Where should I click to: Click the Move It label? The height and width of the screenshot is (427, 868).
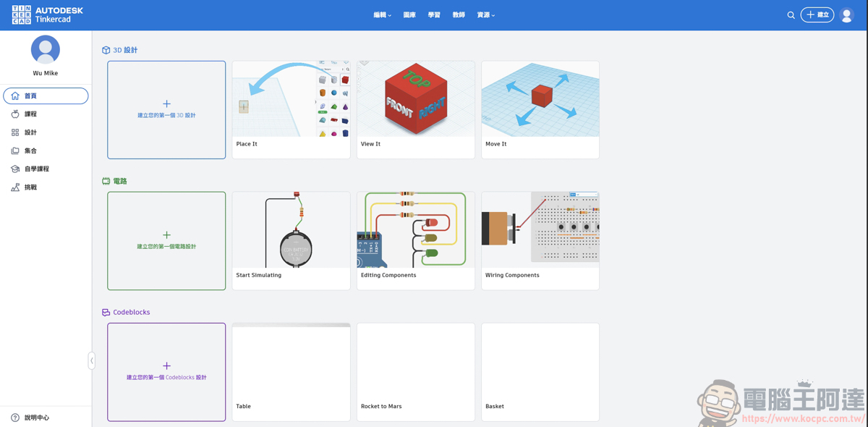pos(495,144)
